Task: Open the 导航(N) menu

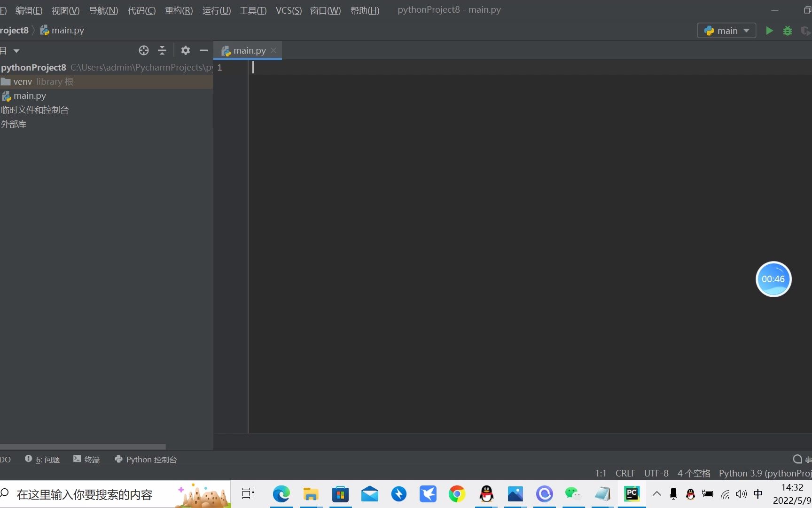Action: (x=103, y=10)
